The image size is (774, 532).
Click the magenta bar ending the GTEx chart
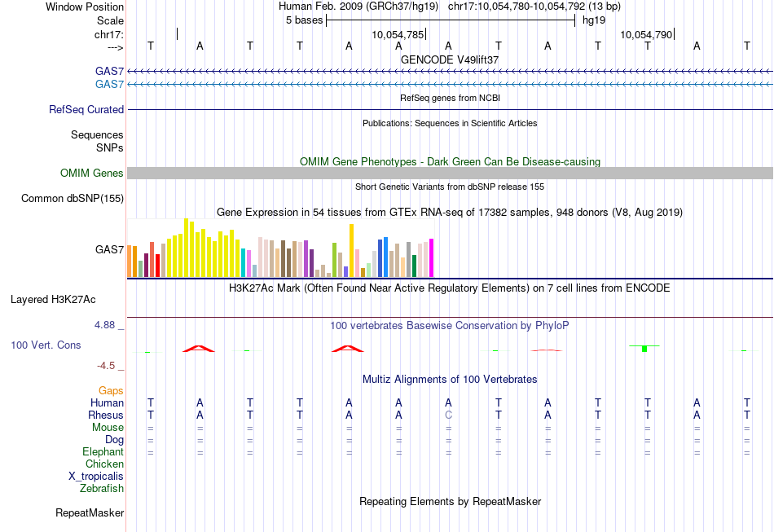(432, 258)
